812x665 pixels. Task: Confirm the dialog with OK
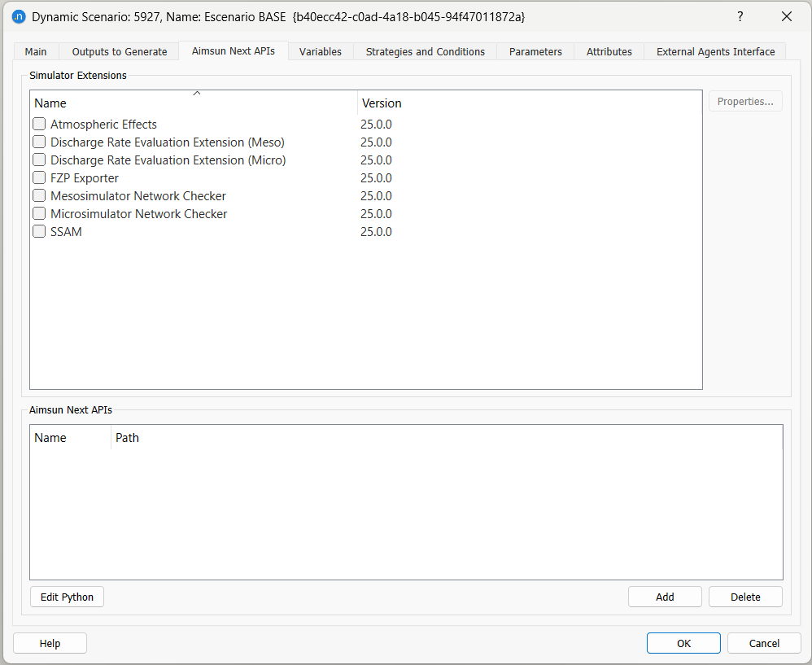pos(683,643)
